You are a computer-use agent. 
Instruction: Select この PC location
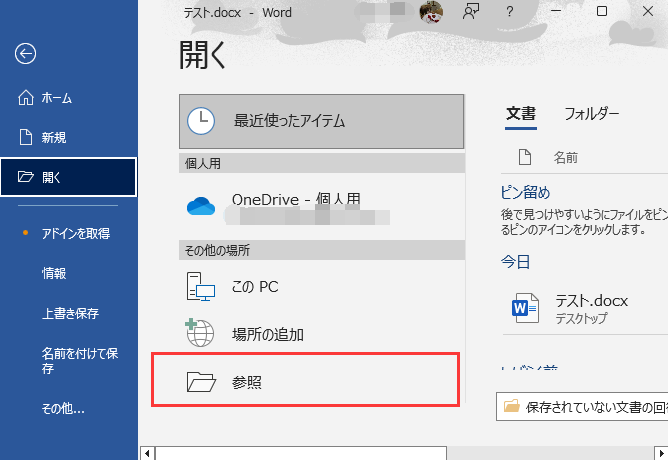coord(322,287)
